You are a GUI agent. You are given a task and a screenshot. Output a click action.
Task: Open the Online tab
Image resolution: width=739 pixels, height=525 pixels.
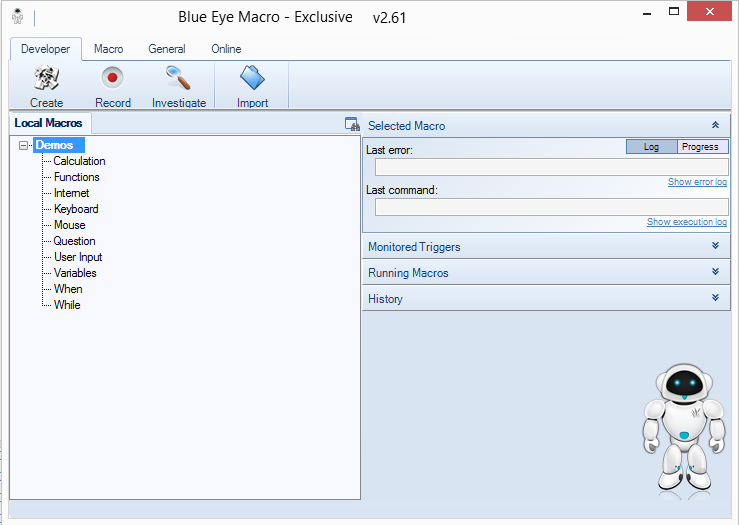click(x=226, y=49)
